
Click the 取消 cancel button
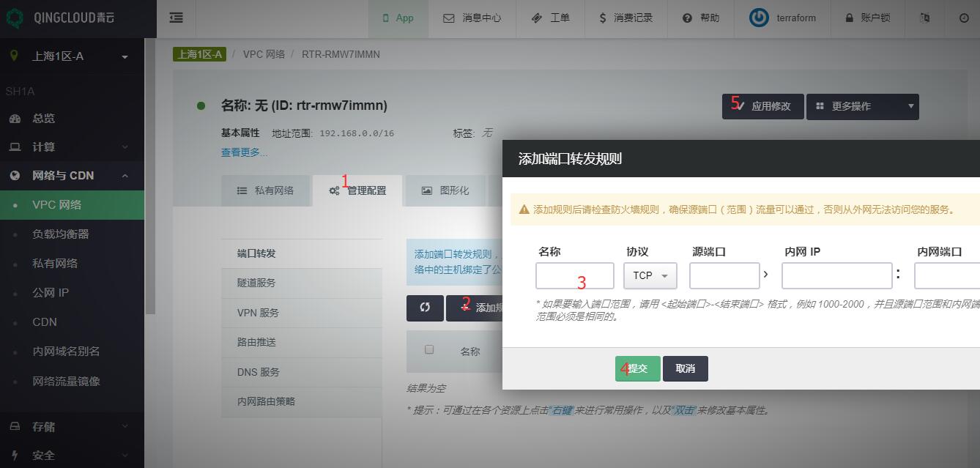tap(685, 368)
